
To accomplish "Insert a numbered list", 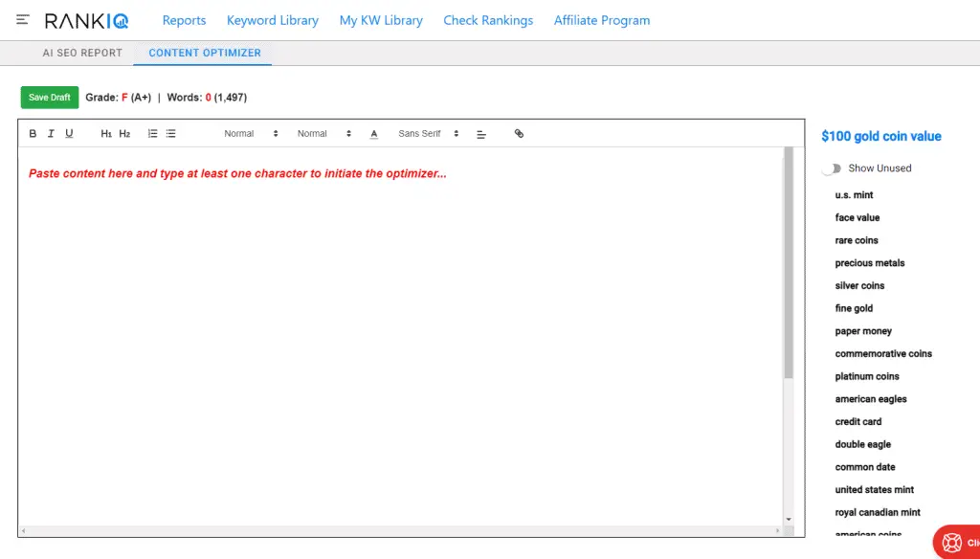I will (152, 134).
